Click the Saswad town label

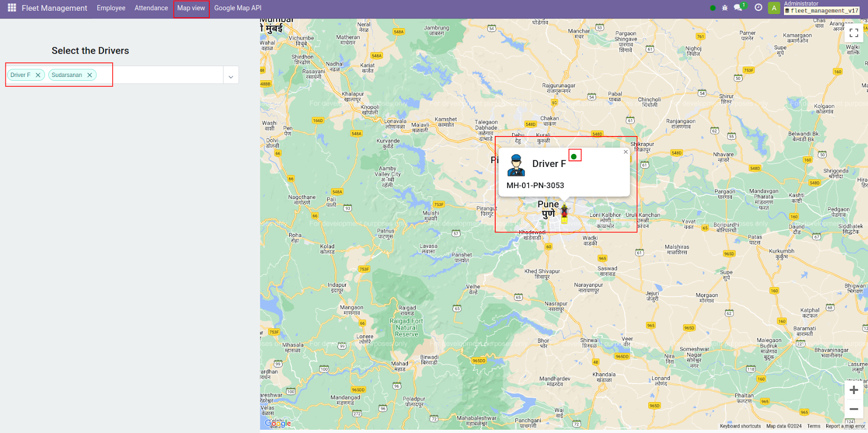point(608,271)
